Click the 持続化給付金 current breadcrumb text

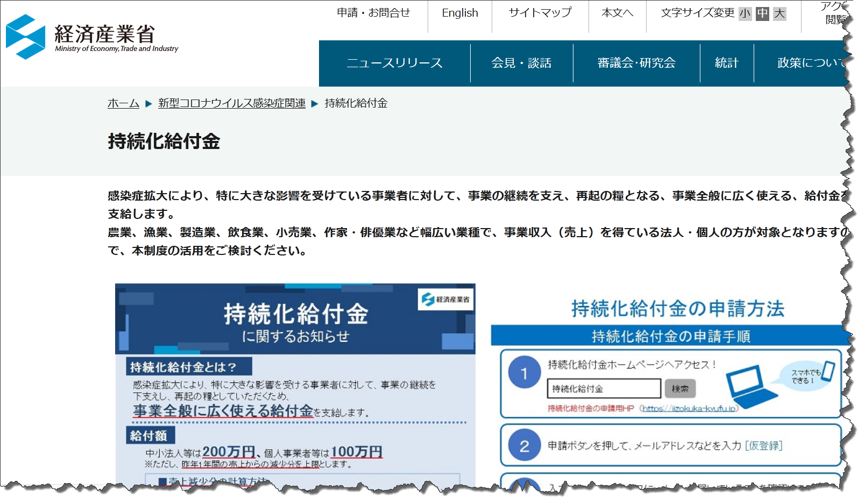(x=356, y=103)
